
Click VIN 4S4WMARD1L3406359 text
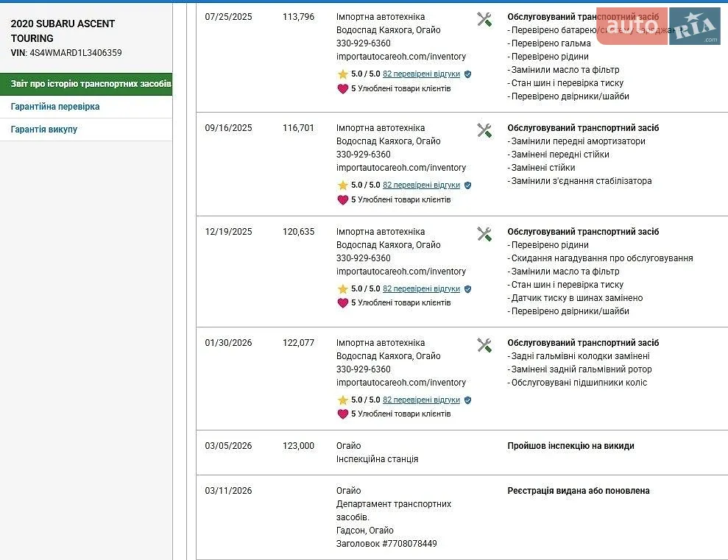(x=66, y=53)
